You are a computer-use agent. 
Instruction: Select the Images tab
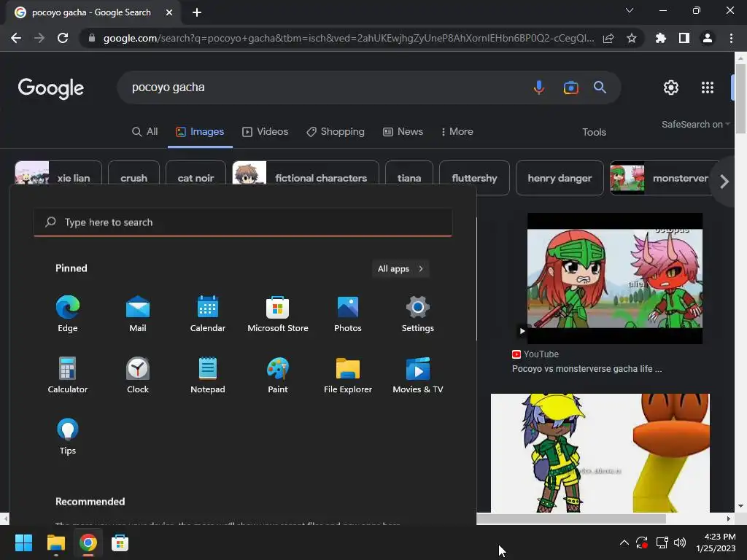[x=200, y=132]
